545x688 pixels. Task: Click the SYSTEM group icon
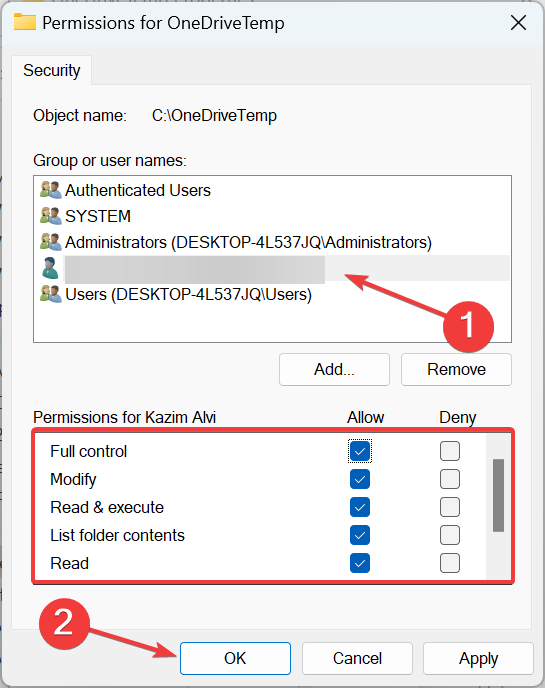click(x=50, y=216)
